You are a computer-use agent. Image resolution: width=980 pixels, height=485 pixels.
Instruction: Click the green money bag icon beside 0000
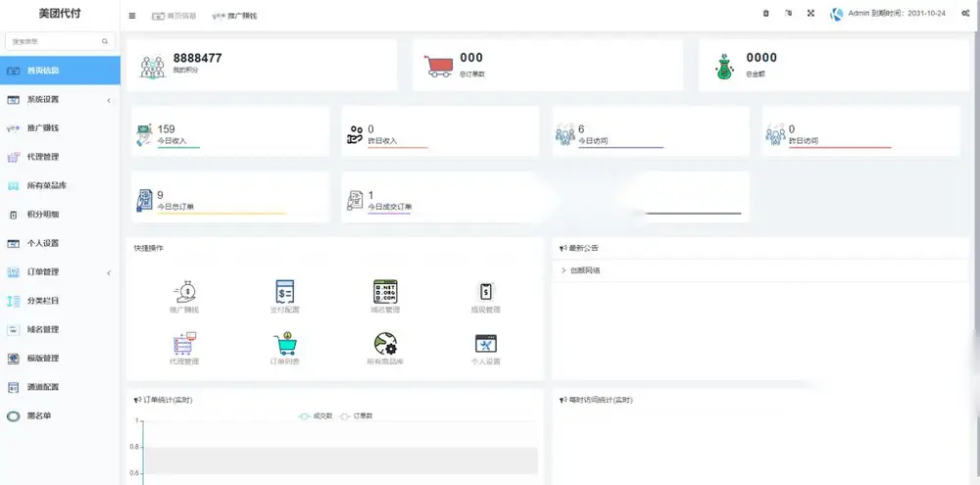point(724,67)
